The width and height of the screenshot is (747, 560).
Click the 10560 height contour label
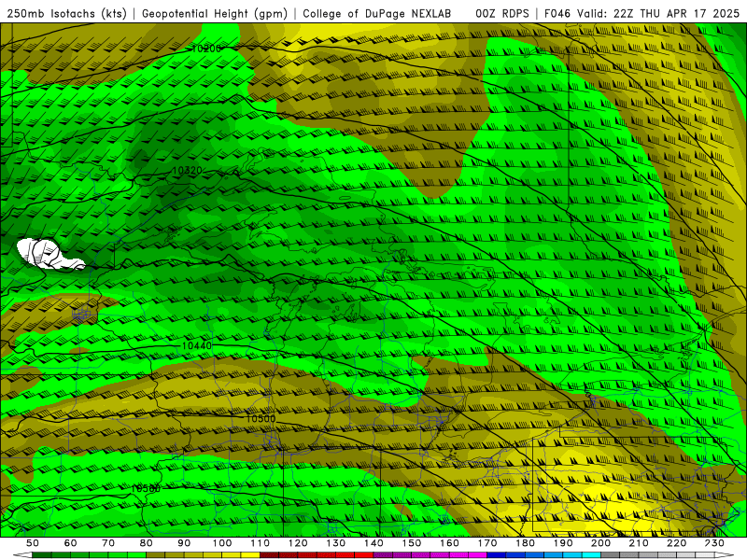[x=146, y=488]
